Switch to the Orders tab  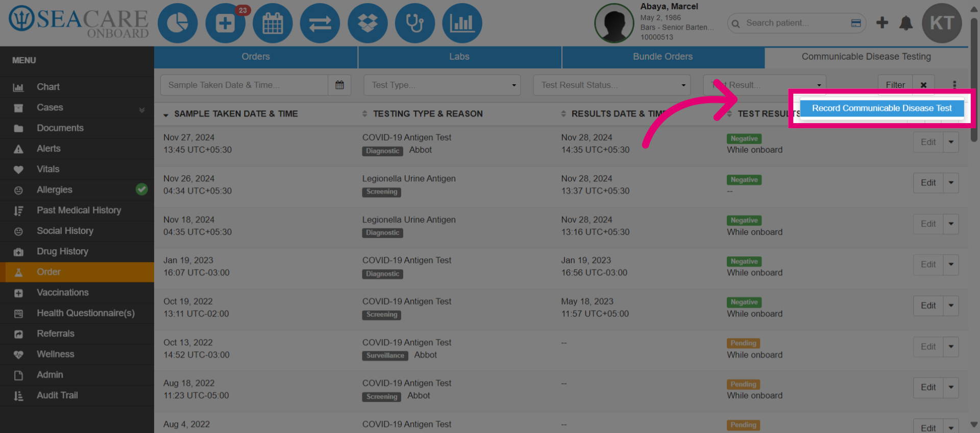[x=256, y=57]
